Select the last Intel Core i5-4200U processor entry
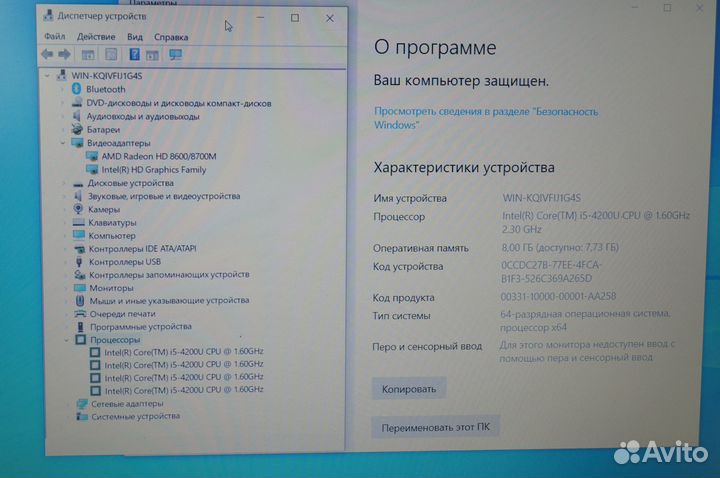Screen dimensions: 720x478 click(x=184, y=390)
